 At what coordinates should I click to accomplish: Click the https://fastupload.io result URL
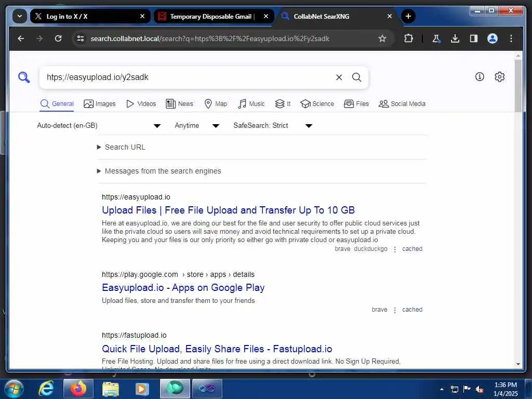tap(134, 335)
